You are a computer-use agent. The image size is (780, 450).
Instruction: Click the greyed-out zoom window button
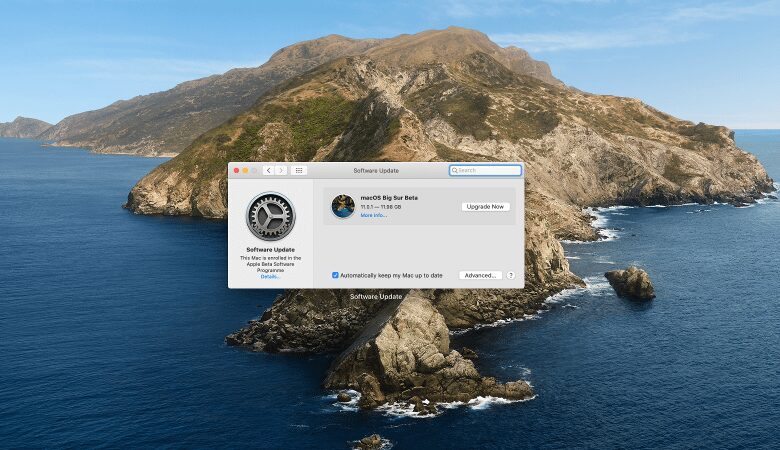point(254,171)
